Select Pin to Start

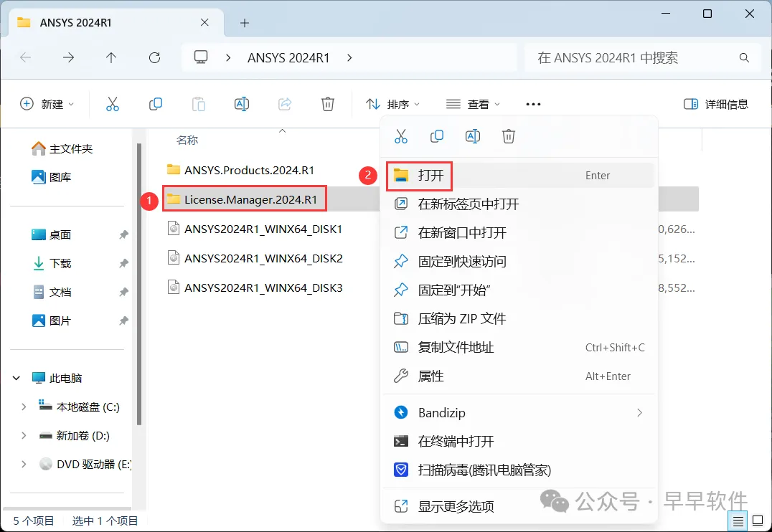[519, 290]
